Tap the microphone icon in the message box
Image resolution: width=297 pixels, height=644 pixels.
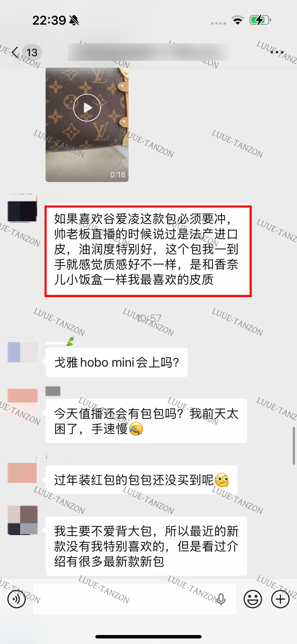click(x=221, y=599)
